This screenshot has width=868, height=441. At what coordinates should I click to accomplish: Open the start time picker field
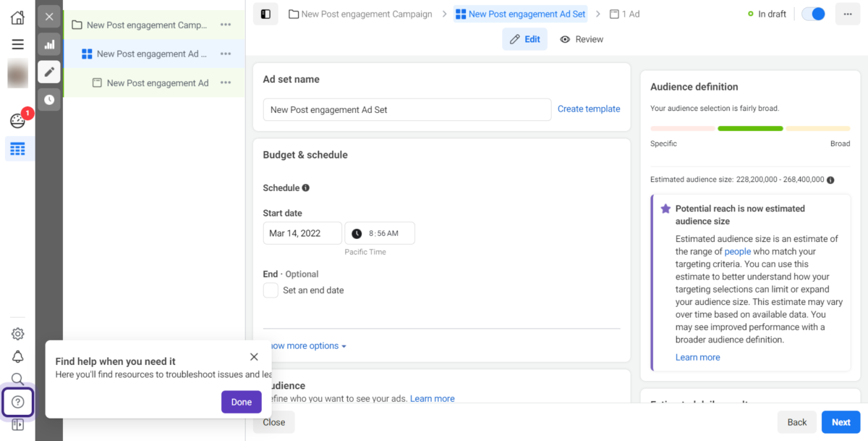point(380,233)
